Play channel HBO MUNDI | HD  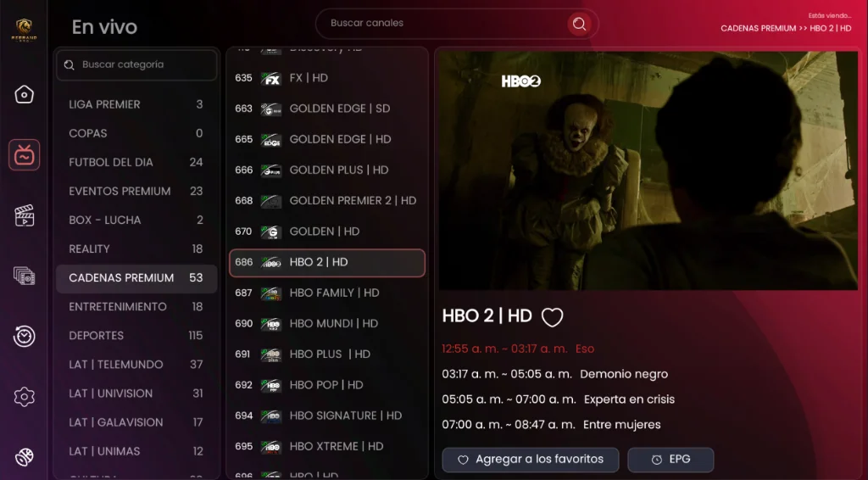click(x=327, y=323)
